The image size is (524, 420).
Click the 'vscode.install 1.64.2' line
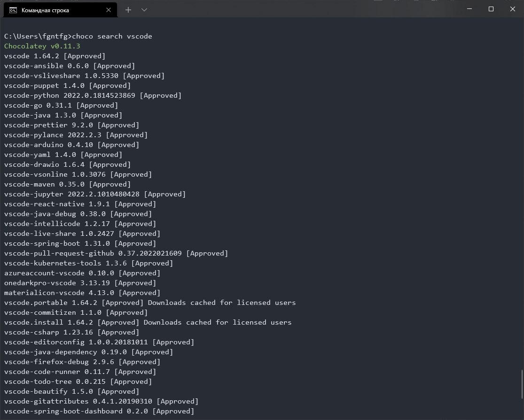(x=148, y=322)
